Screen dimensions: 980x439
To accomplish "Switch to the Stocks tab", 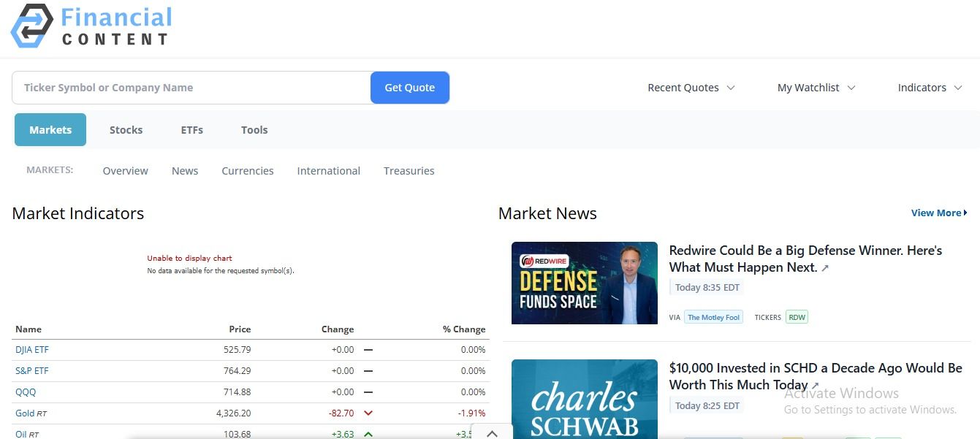I will 126,130.
